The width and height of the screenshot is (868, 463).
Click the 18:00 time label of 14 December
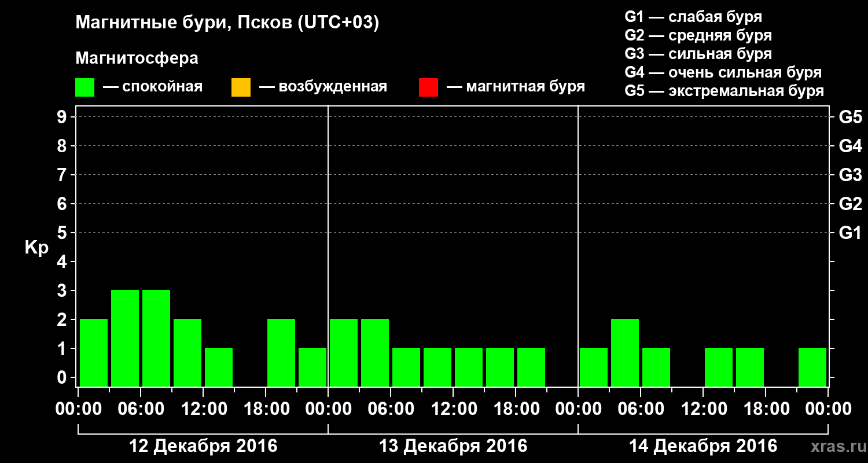coord(766,409)
